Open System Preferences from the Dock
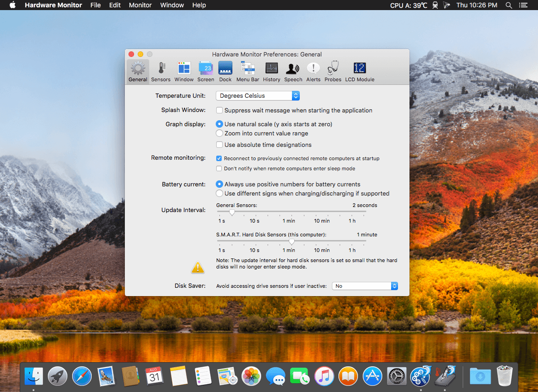538x392 pixels. click(x=397, y=376)
